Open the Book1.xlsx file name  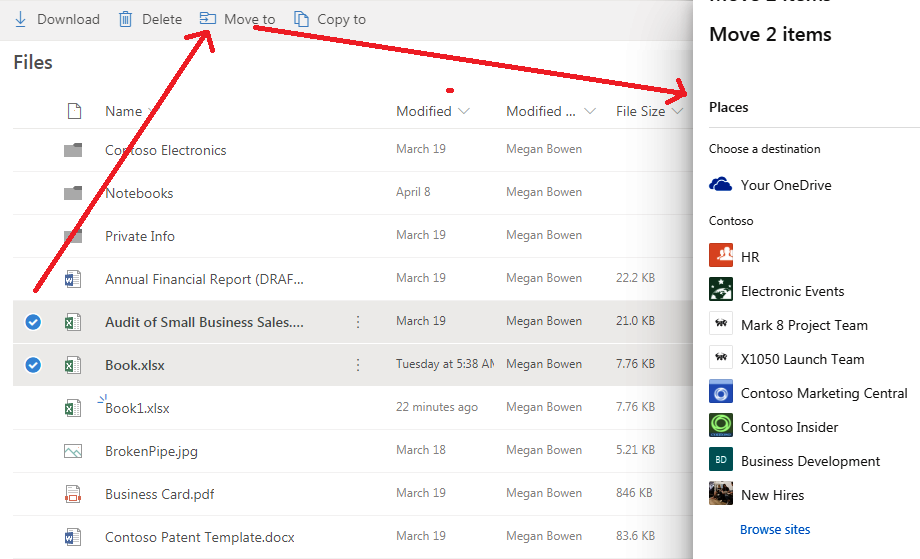pyautogui.click(x=137, y=408)
